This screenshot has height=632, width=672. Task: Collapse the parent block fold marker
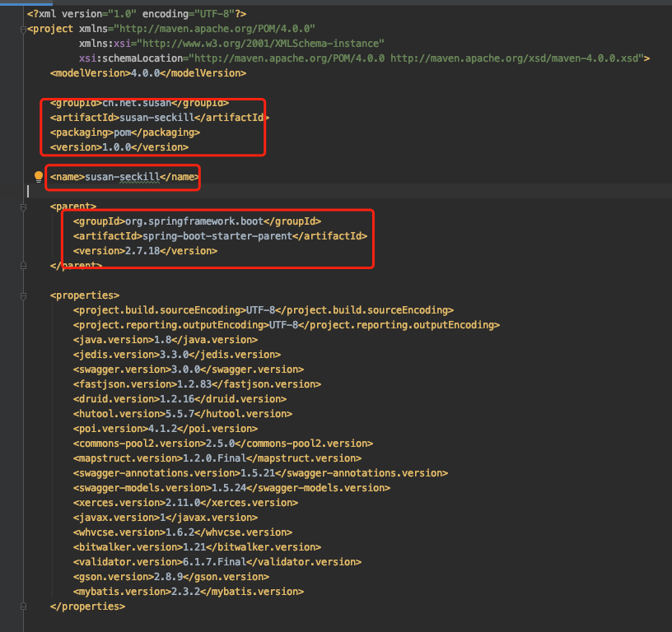24,207
